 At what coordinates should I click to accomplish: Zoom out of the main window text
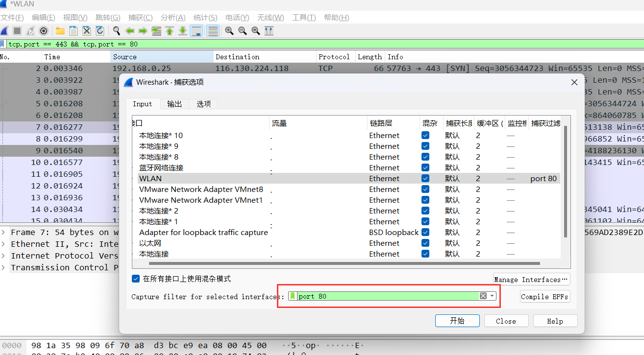point(243,31)
